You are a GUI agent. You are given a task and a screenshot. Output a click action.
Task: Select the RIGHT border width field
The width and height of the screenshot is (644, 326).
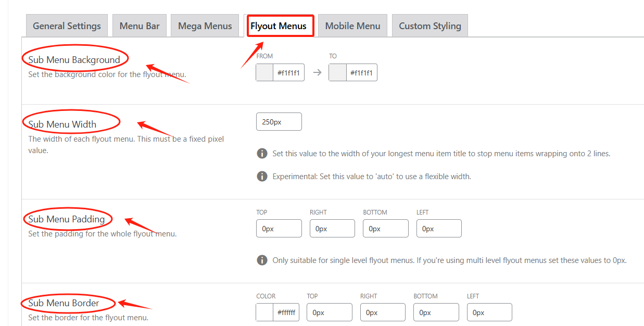click(383, 312)
